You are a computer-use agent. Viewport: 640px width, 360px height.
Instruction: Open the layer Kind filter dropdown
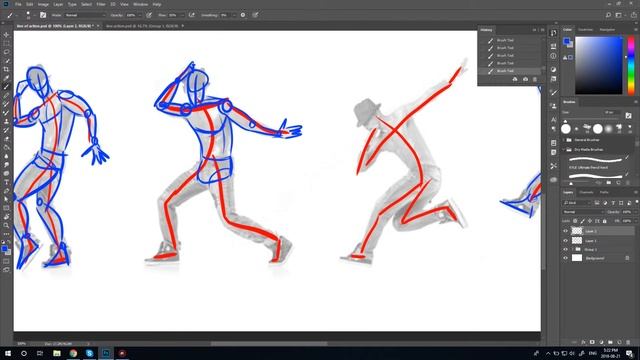pos(577,203)
